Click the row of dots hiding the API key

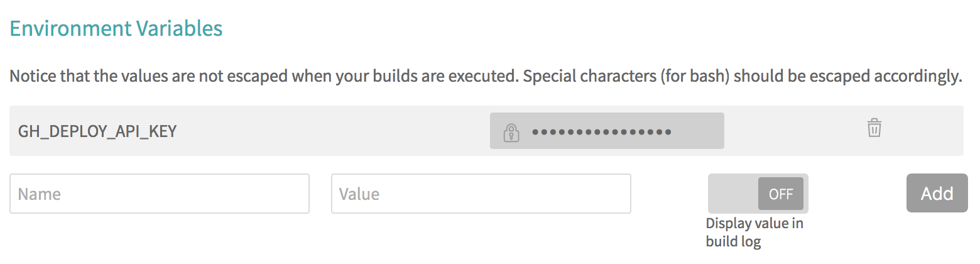point(602,132)
